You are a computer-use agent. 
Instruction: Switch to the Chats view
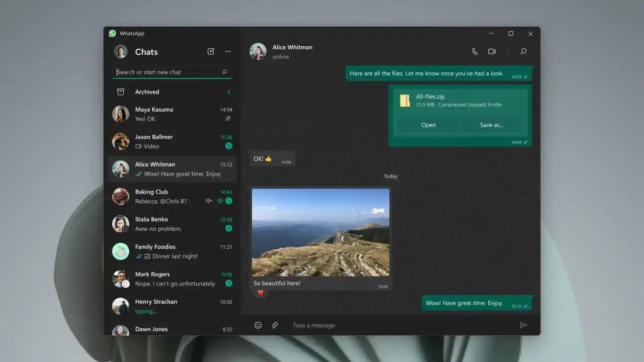146,51
